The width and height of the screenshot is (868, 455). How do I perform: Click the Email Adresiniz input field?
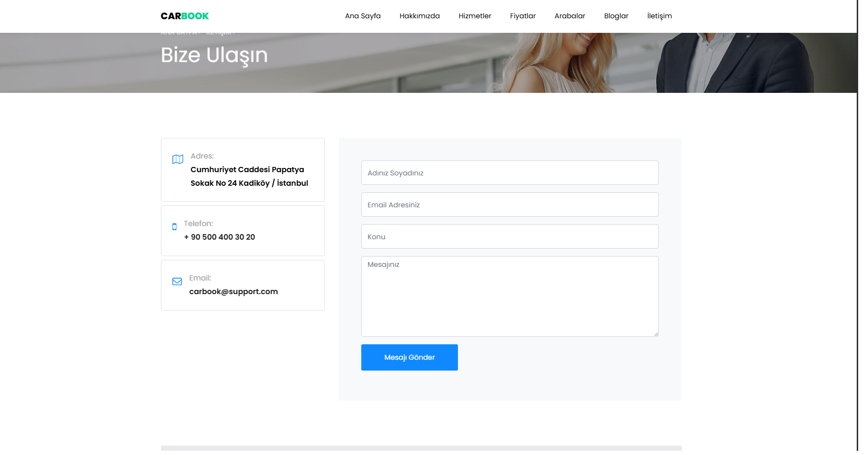point(510,205)
